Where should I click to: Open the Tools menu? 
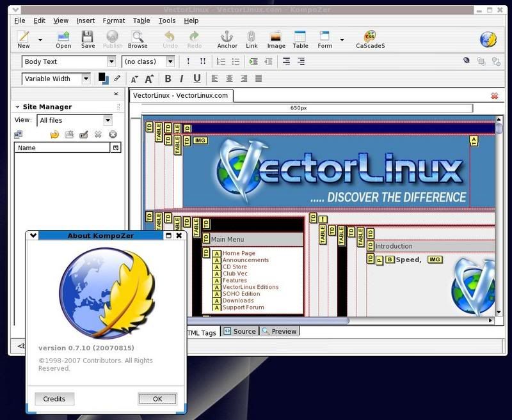167,20
